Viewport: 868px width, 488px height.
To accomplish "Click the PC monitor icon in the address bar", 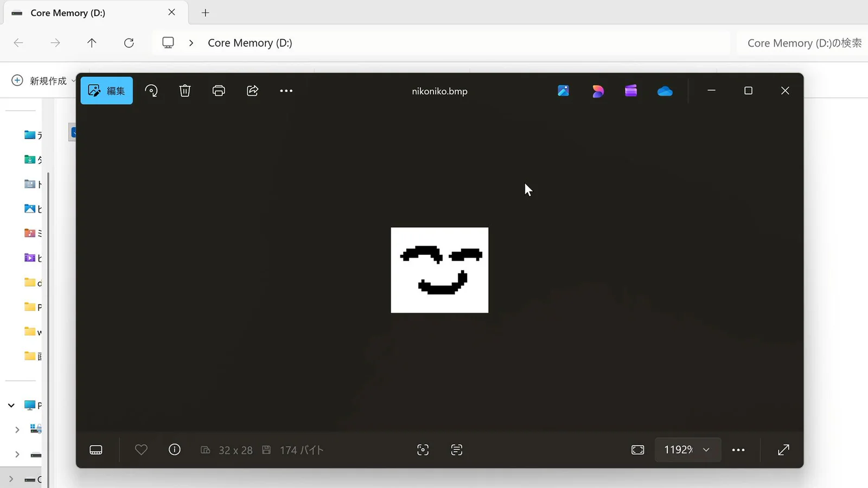I will point(168,42).
